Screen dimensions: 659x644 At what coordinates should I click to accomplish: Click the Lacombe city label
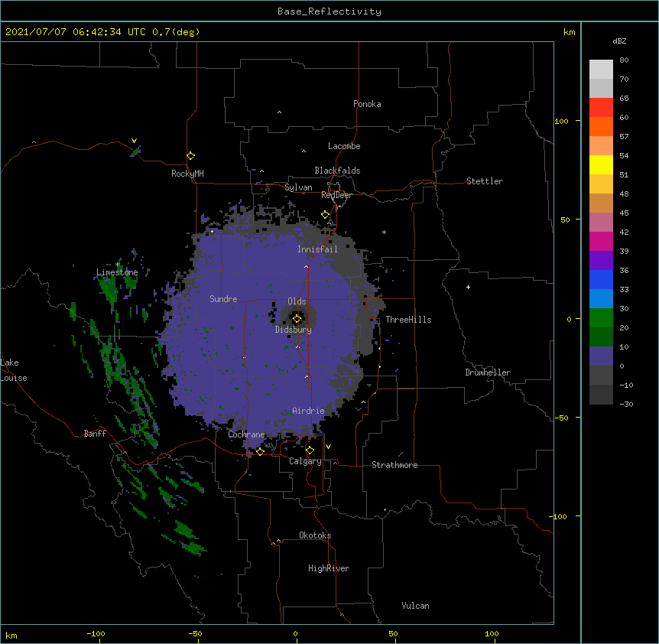coord(344,146)
